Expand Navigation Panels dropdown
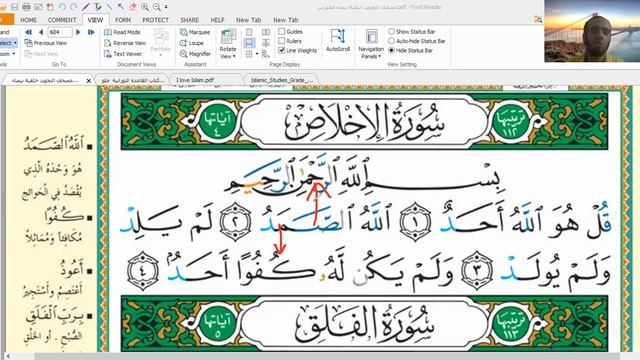This screenshot has width=640, height=360. click(x=371, y=44)
